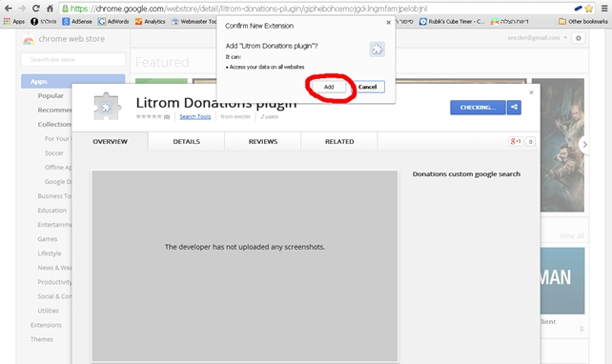
Task: Switch to the REVIEWS tab
Action: [x=263, y=142]
